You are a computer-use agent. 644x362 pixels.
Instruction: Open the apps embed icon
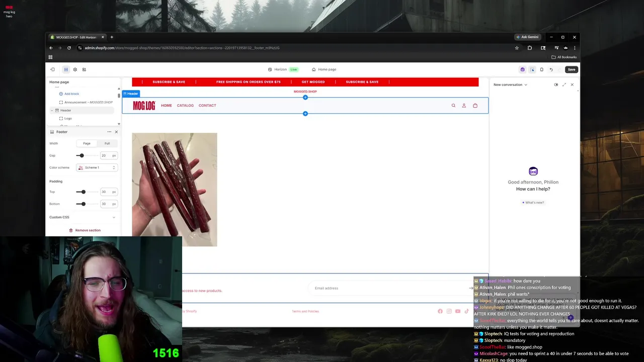[x=84, y=69]
